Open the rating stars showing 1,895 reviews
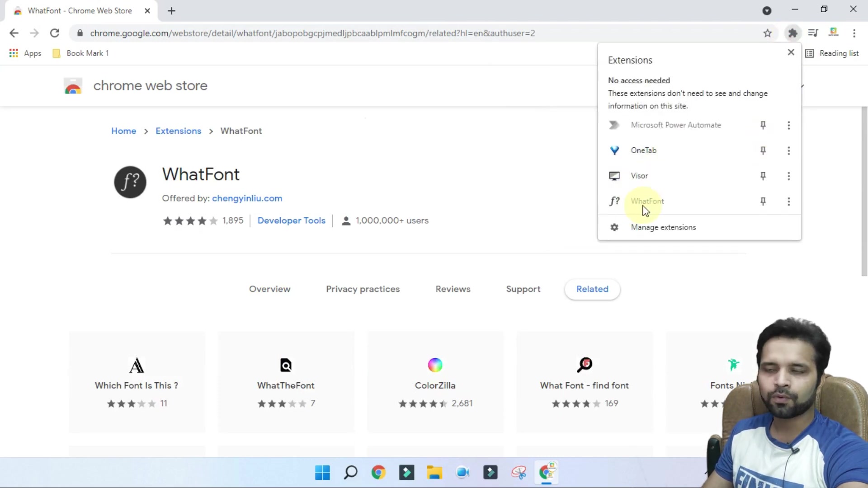This screenshot has width=868, height=488. click(203, 221)
